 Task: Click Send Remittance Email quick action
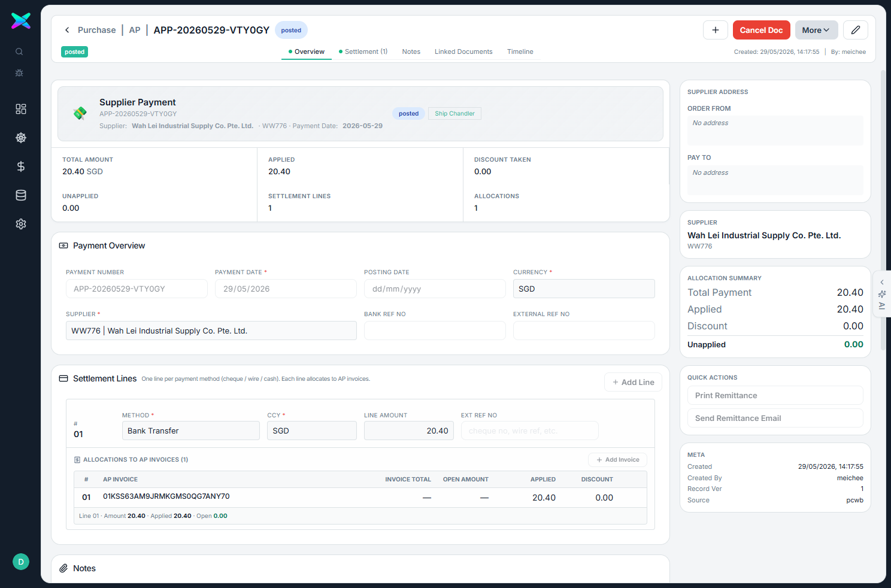point(775,418)
